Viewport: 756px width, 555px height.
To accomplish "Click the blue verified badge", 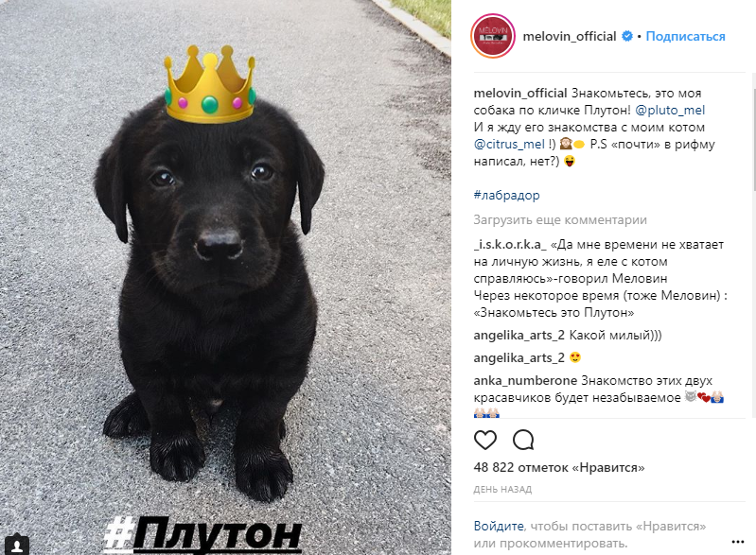I will tap(626, 36).
